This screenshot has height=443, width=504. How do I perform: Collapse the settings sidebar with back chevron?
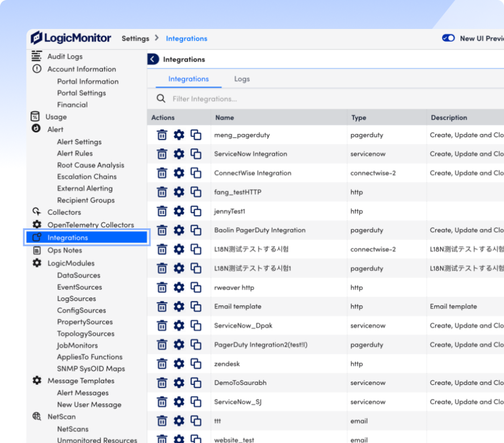(x=153, y=59)
